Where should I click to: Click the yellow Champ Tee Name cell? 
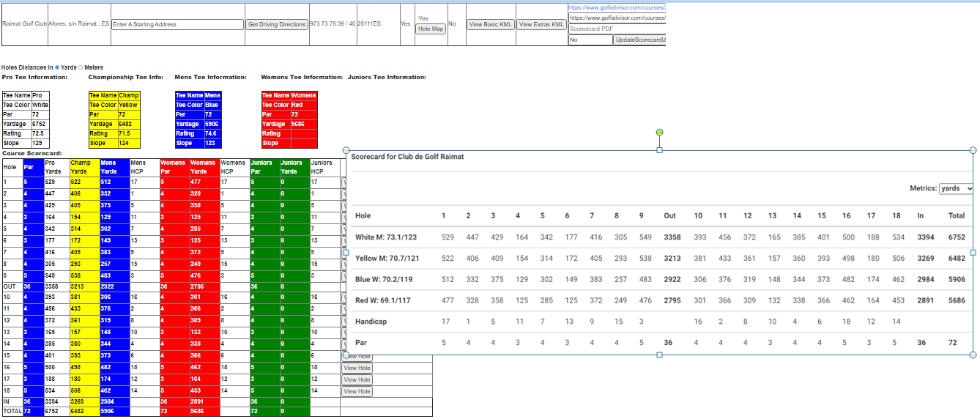(127, 95)
